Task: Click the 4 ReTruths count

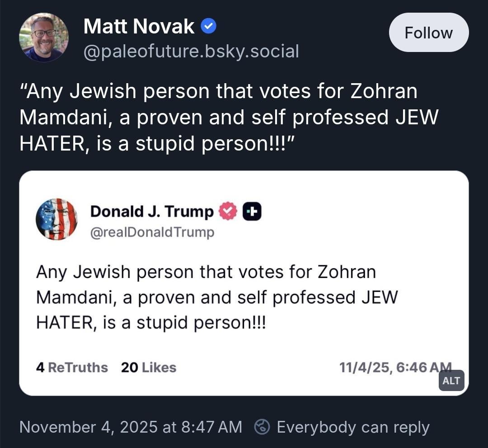Action: pos(72,368)
